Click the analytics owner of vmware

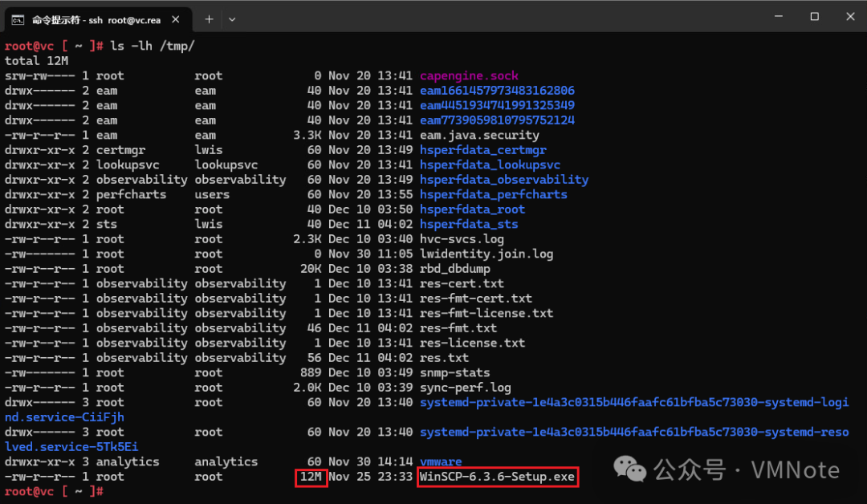coord(128,462)
